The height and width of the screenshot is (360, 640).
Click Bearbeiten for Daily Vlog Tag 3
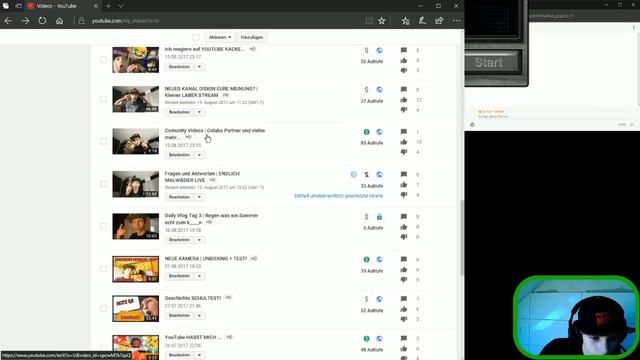(x=180, y=240)
